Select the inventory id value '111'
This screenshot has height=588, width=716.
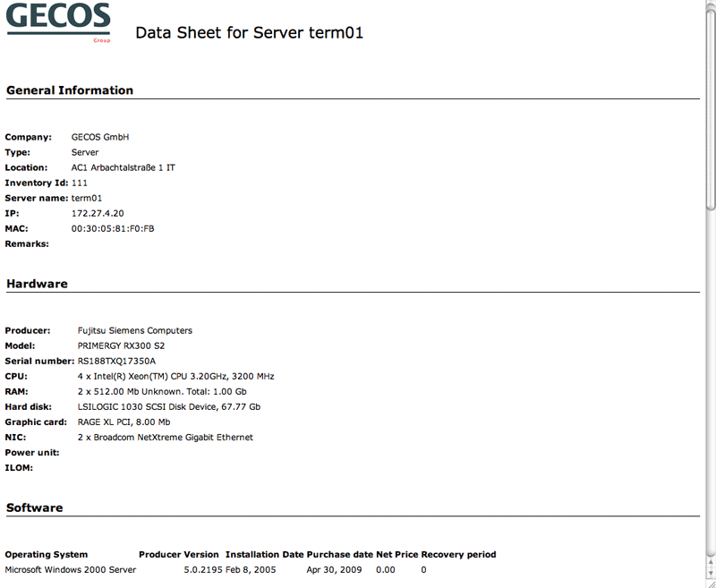(80, 183)
